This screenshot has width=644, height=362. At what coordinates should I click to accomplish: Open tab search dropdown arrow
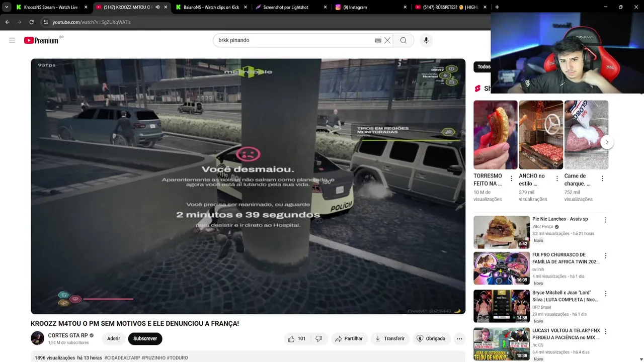[7, 7]
